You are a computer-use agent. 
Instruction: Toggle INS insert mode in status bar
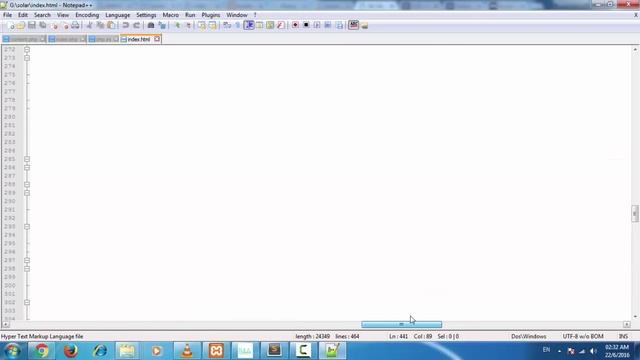click(623, 336)
